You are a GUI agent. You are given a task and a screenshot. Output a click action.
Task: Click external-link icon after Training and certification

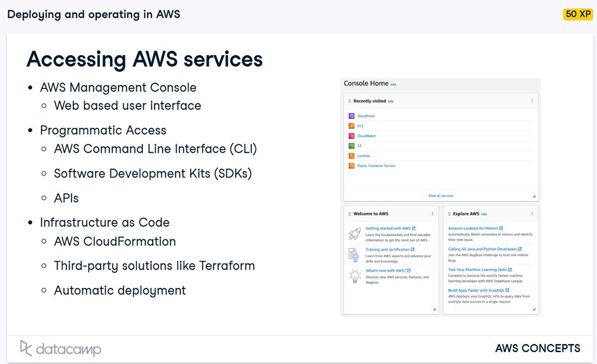tap(412, 249)
